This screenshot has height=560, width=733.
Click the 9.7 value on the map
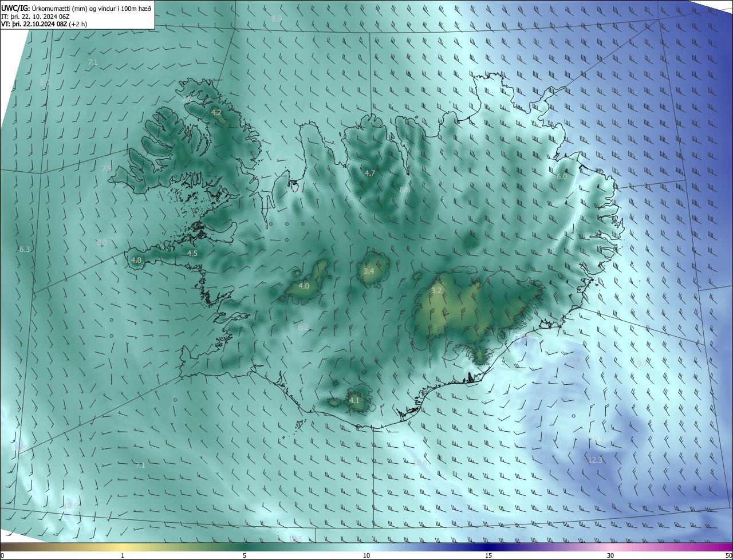tap(642, 364)
